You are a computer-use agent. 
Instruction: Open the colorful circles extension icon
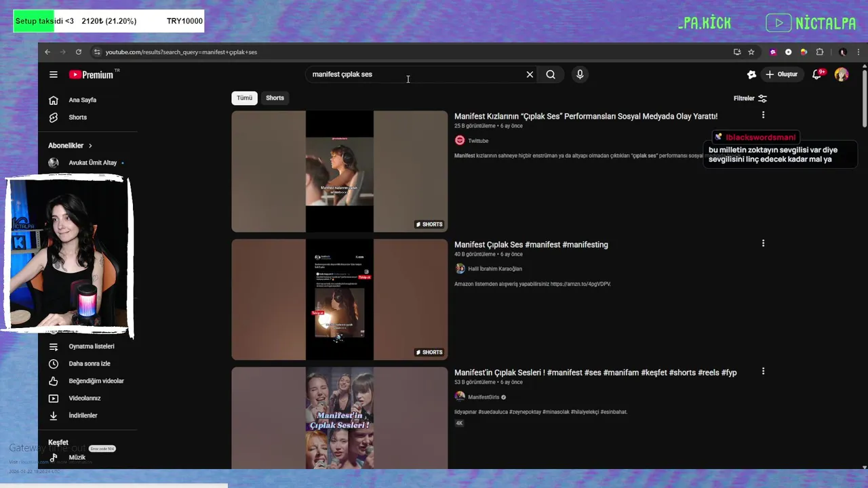tap(804, 52)
